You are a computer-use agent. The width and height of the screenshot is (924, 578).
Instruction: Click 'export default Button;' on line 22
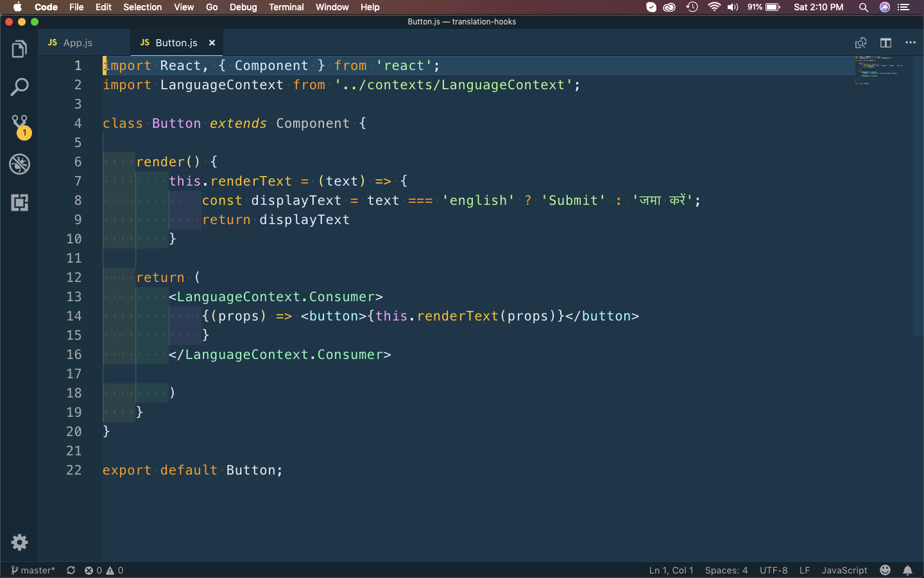tap(193, 470)
